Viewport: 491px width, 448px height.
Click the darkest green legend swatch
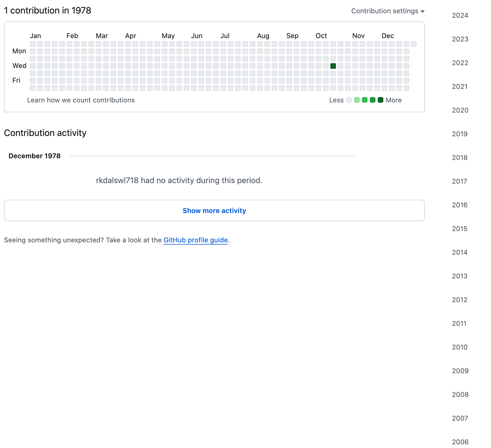click(381, 100)
